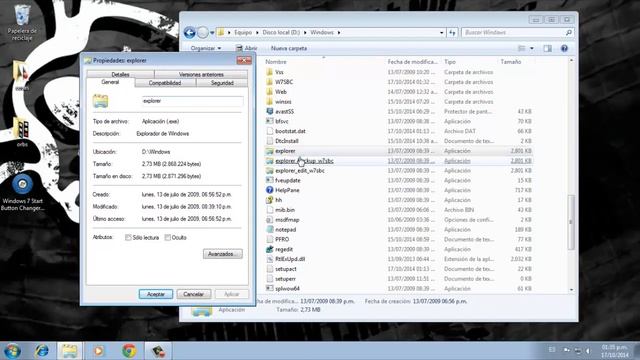This screenshot has width=640, height=360.
Task: Switch to the Detalles tab
Action: click(120, 74)
